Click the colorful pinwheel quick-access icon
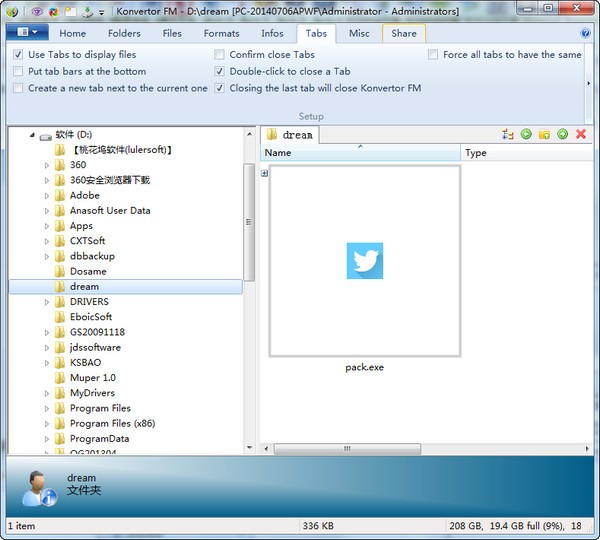 point(54,11)
